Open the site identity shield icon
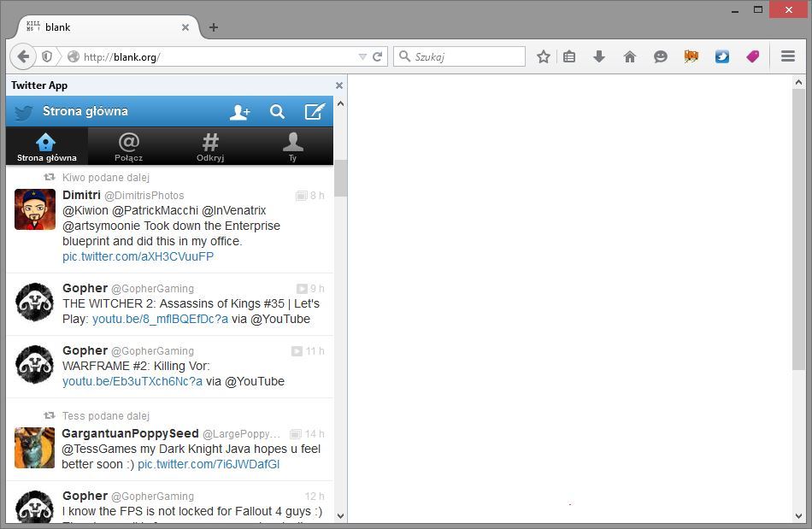Viewport: 812px width, 529px height. pyautogui.click(x=47, y=56)
